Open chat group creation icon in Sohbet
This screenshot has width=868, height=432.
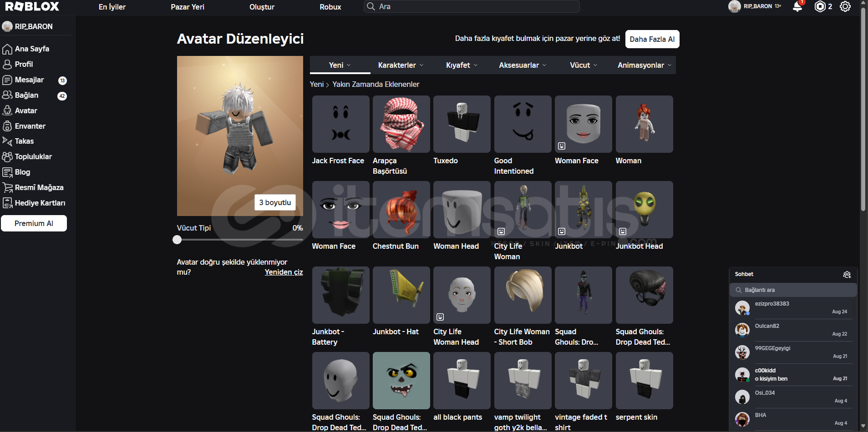pos(847,274)
